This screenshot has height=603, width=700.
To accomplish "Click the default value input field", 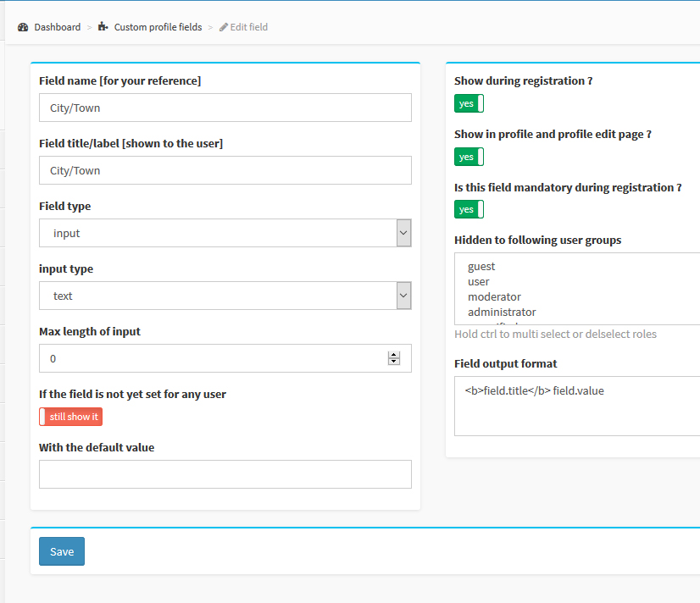I will coord(225,474).
